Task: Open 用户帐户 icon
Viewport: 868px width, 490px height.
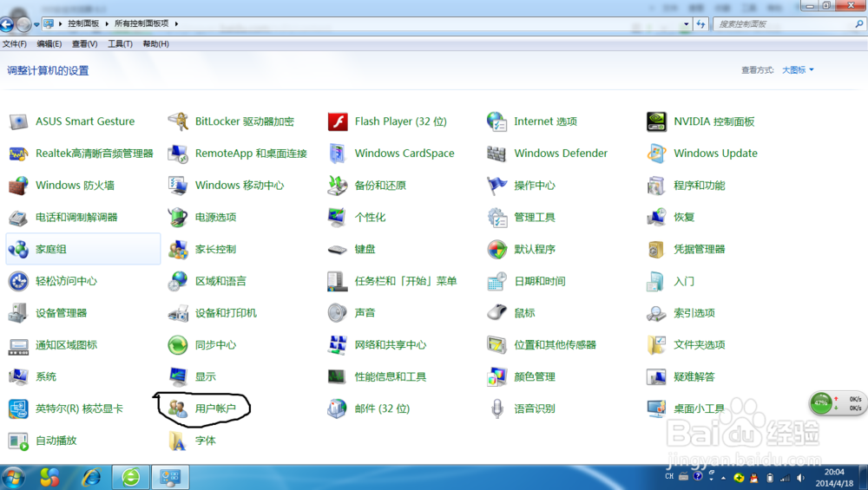Action: 178,408
